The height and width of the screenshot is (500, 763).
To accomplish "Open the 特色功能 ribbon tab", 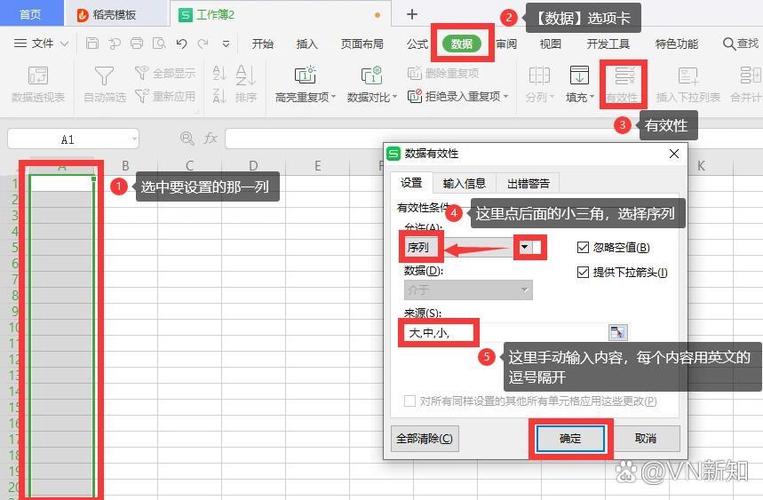I will [x=676, y=44].
